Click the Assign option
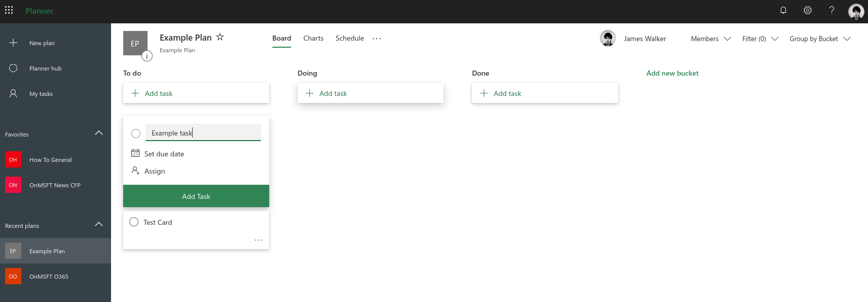This screenshot has width=868, height=302. (x=155, y=171)
